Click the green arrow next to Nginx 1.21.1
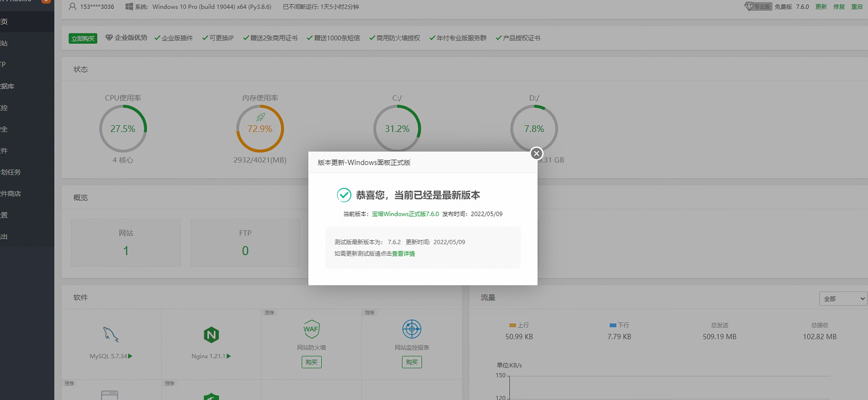 tap(229, 356)
